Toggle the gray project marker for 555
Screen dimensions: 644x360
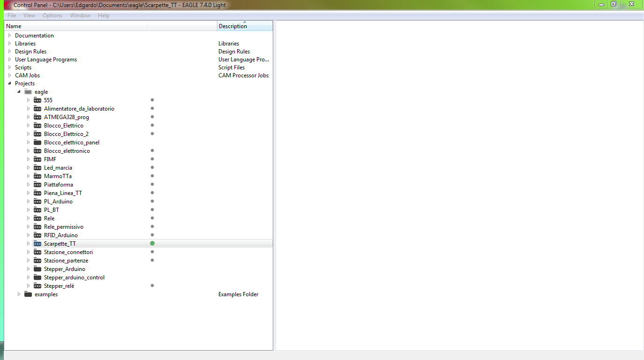click(x=152, y=100)
